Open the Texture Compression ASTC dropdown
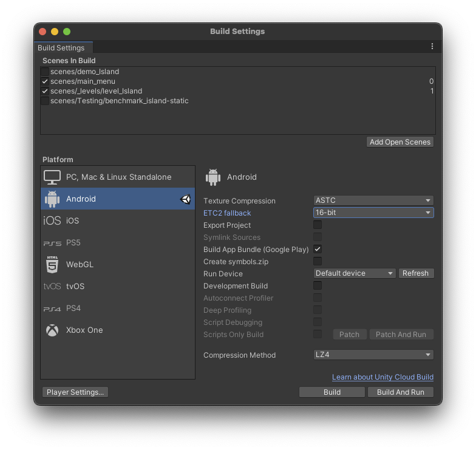476x450 pixels. (373, 200)
